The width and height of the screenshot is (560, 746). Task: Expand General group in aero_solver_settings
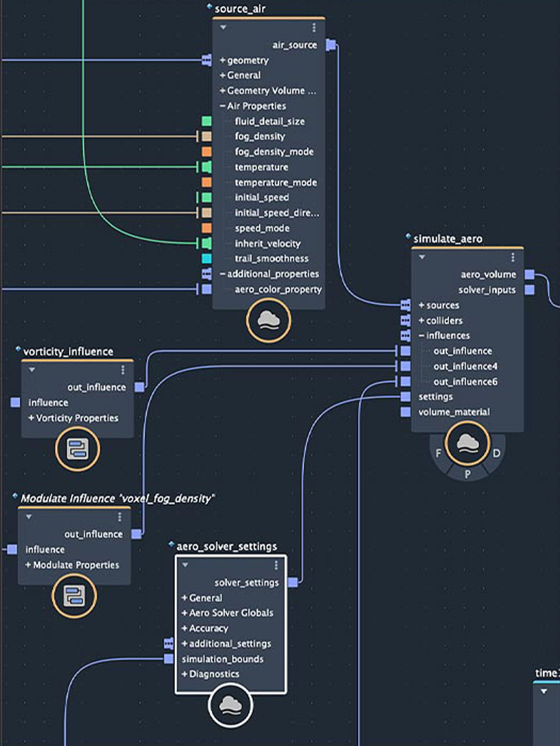[185, 598]
